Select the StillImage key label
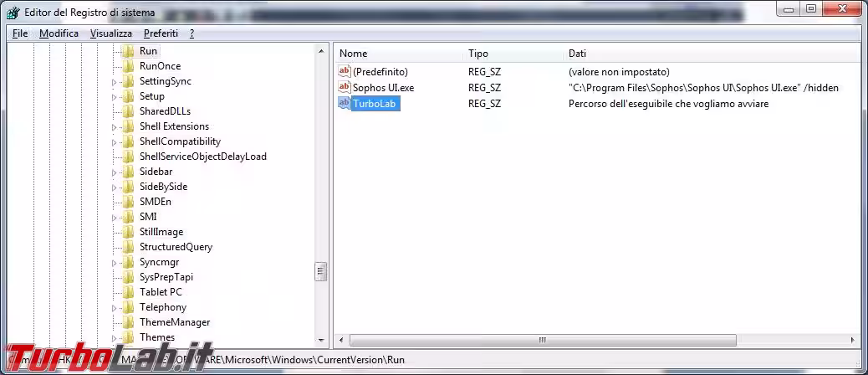Image resolution: width=868 pixels, height=375 pixels. 161,232
